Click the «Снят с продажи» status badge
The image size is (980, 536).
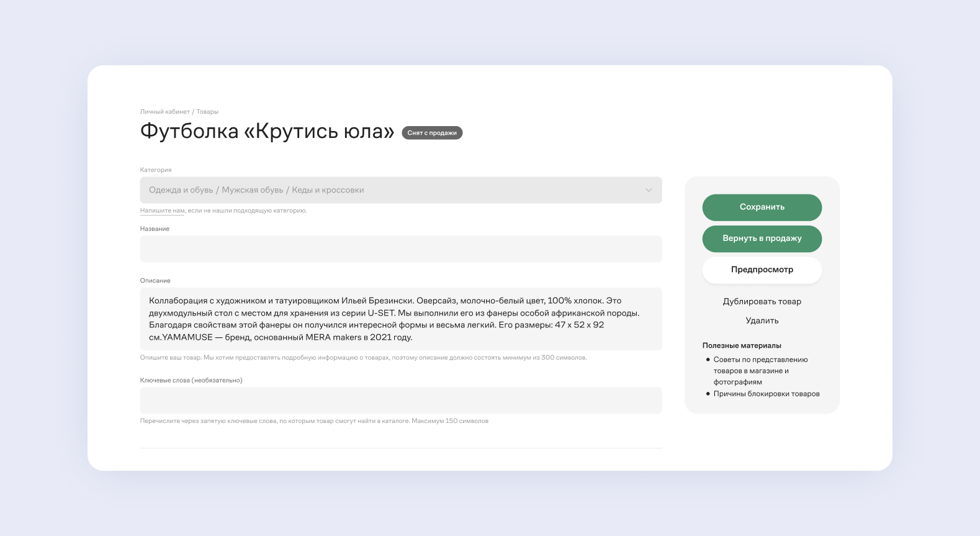click(432, 133)
